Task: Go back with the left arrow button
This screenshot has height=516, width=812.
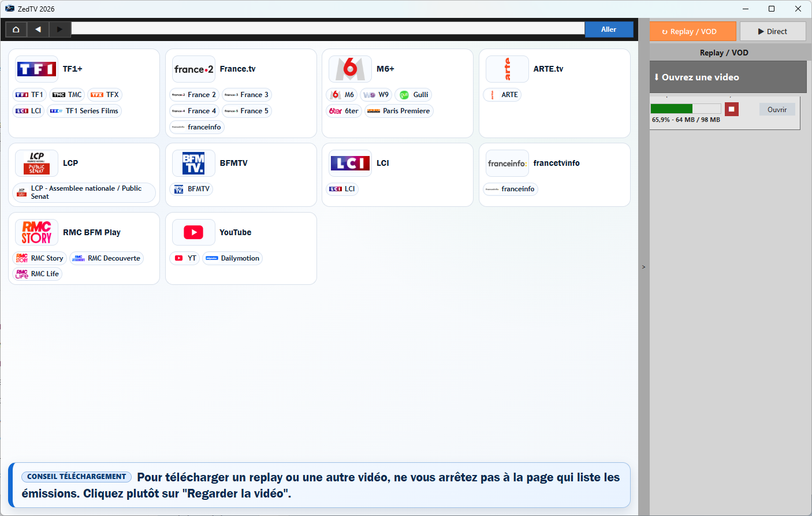Action: tap(38, 29)
